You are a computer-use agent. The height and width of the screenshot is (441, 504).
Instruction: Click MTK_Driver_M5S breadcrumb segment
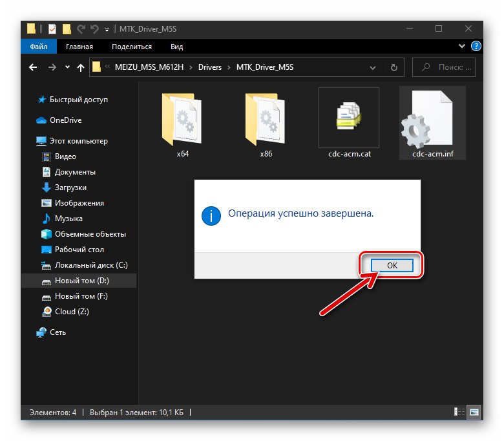tap(265, 67)
